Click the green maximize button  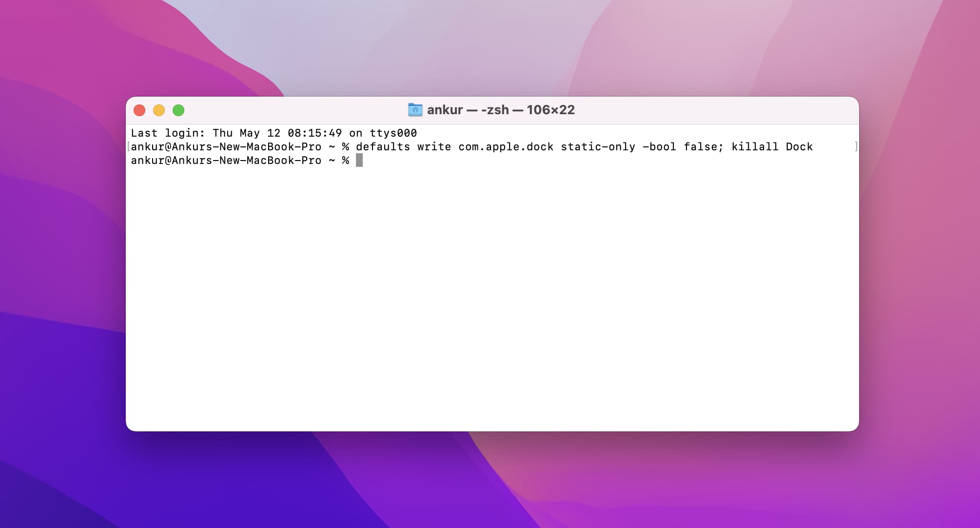click(180, 109)
